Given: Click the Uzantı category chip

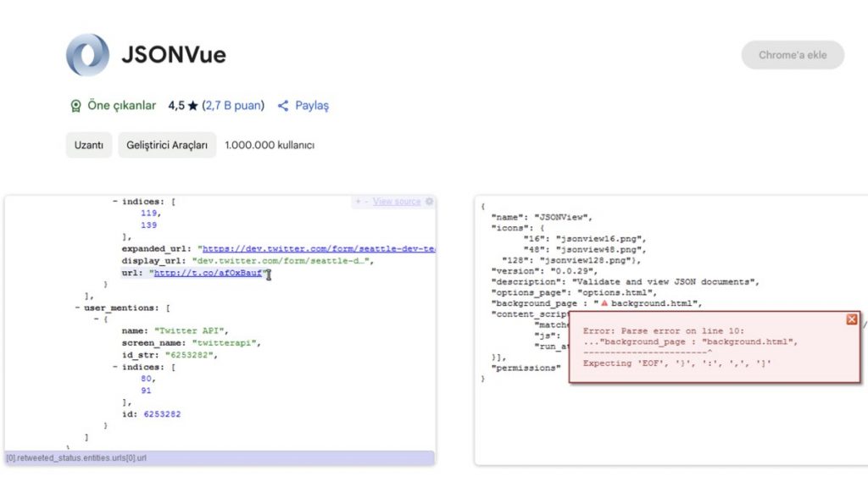Looking at the screenshot, I should 88,145.
